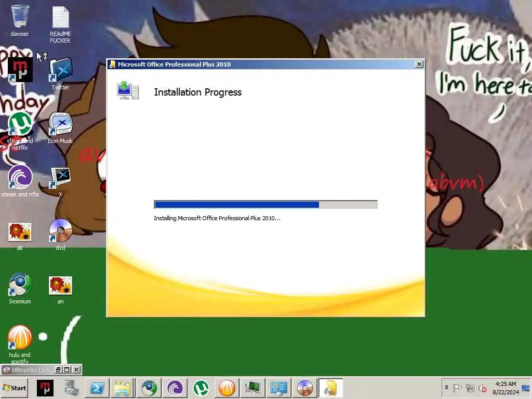Select the red MP shortcut on desktop

point(20,70)
